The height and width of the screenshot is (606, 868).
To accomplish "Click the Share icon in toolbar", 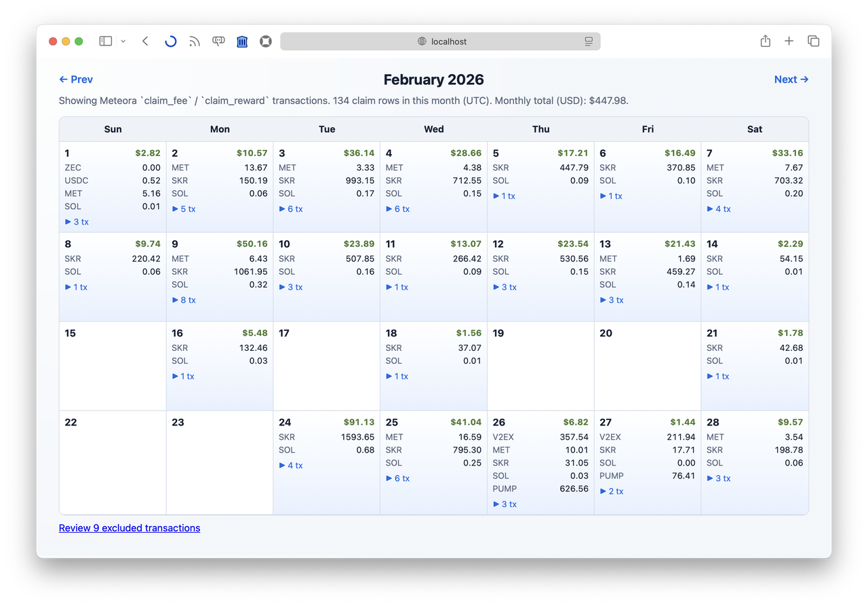I will pos(765,41).
